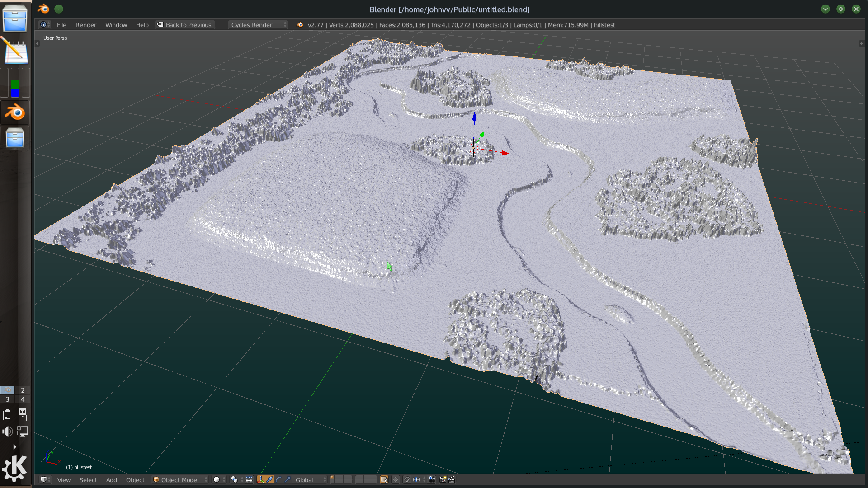
Task: Select the current desktop in the pager
Action: tap(7, 390)
